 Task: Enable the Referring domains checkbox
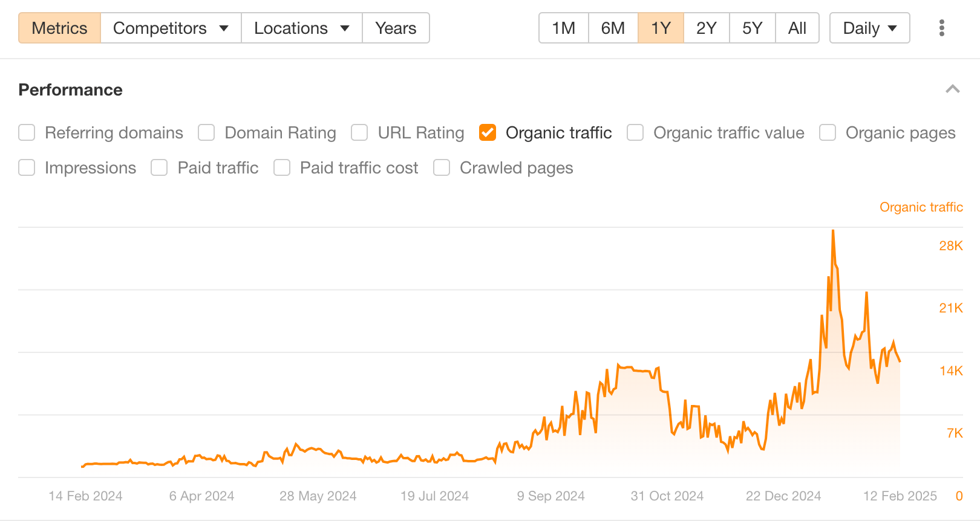[27, 132]
